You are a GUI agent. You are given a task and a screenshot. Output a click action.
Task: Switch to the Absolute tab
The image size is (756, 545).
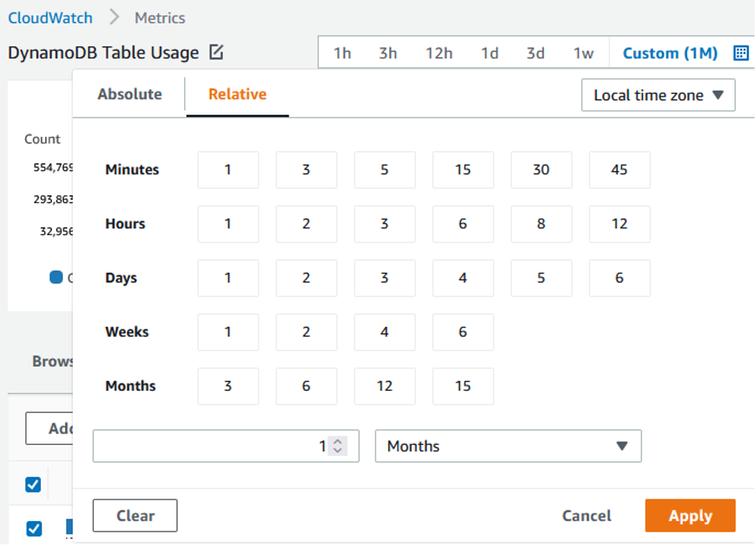[129, 94]
